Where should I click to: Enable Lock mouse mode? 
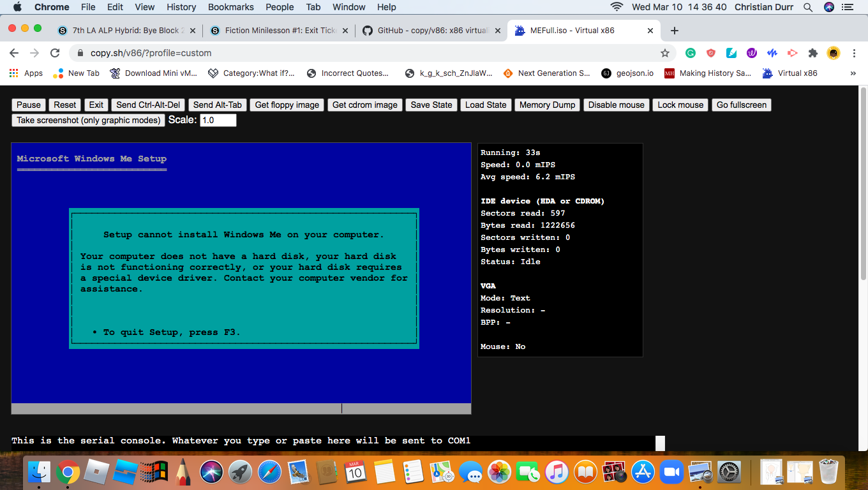pyautogui.click(x=680, y=105)
